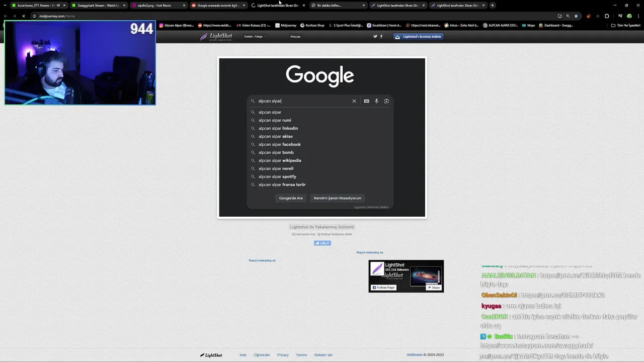
Task: Open the captured Google search screenshot image
Action: [322, 137]
